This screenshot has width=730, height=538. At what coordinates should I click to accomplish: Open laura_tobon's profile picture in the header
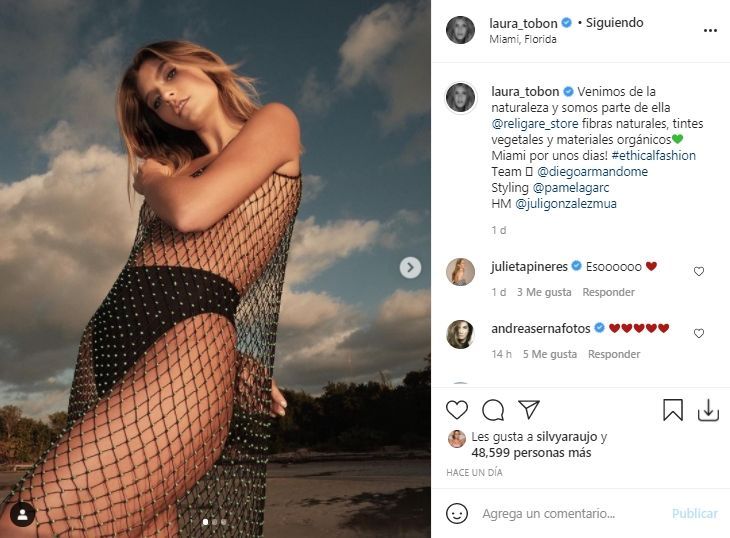(x=461, y=30)
